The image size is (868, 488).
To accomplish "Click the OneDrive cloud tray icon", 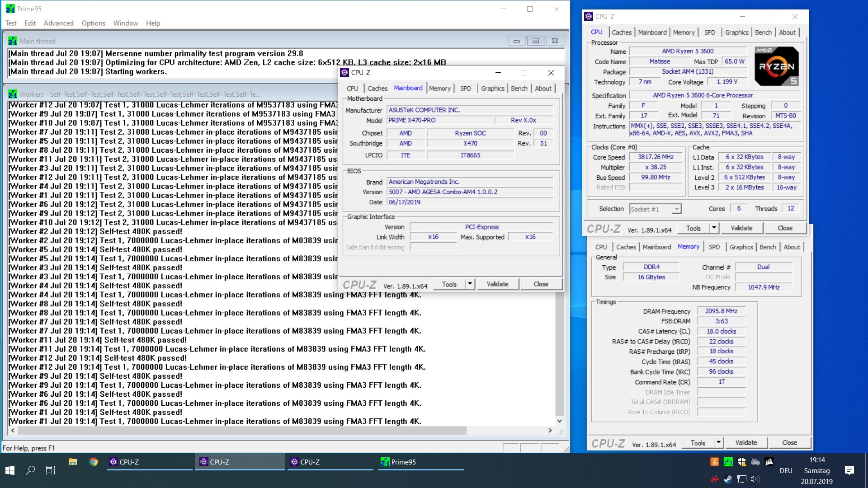I will pos(755,462).
